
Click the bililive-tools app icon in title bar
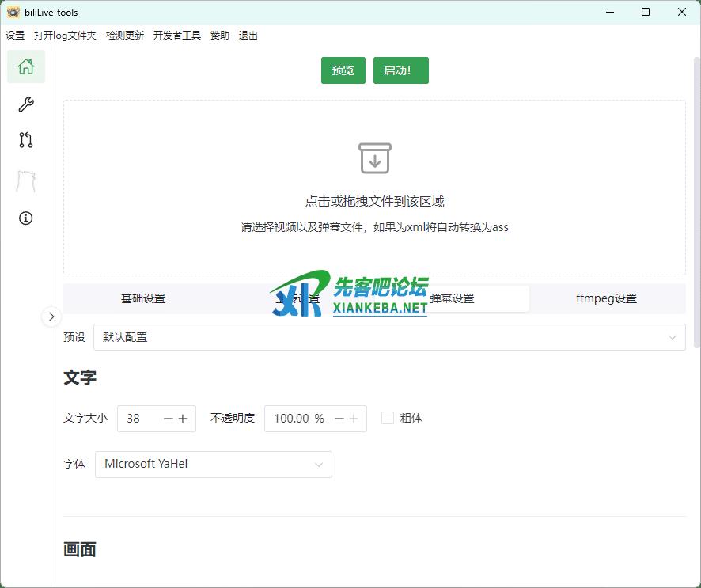13,12
